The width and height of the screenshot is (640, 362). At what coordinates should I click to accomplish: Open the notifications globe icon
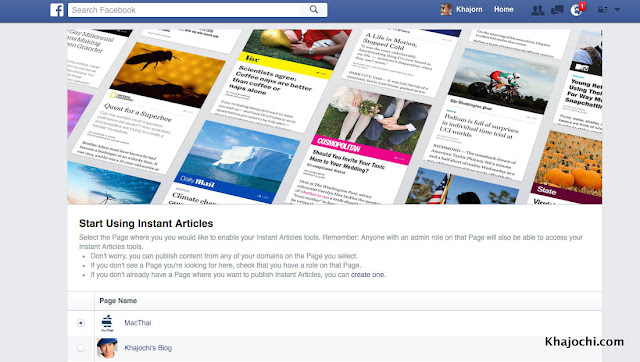pyautogui.click(x=576, y=10)
